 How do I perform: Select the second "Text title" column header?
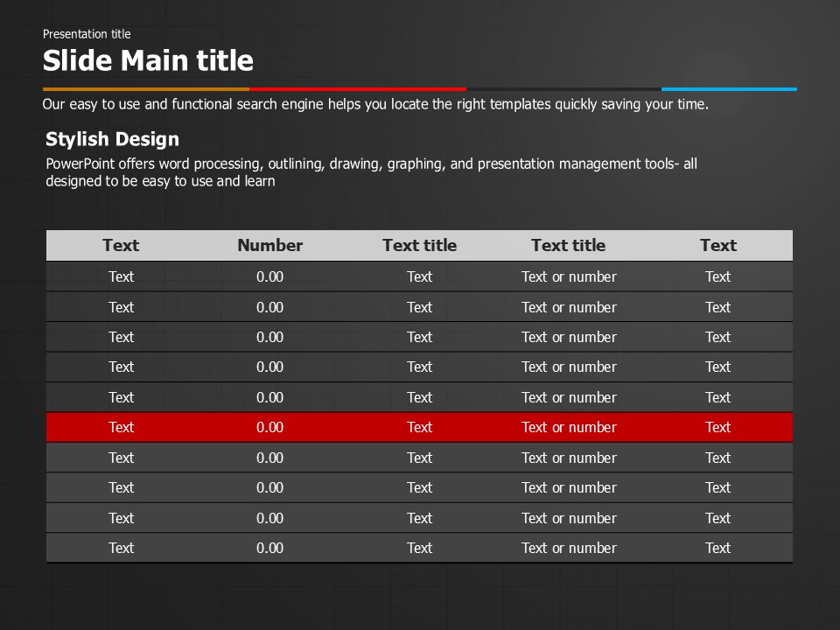coord(568,246)
